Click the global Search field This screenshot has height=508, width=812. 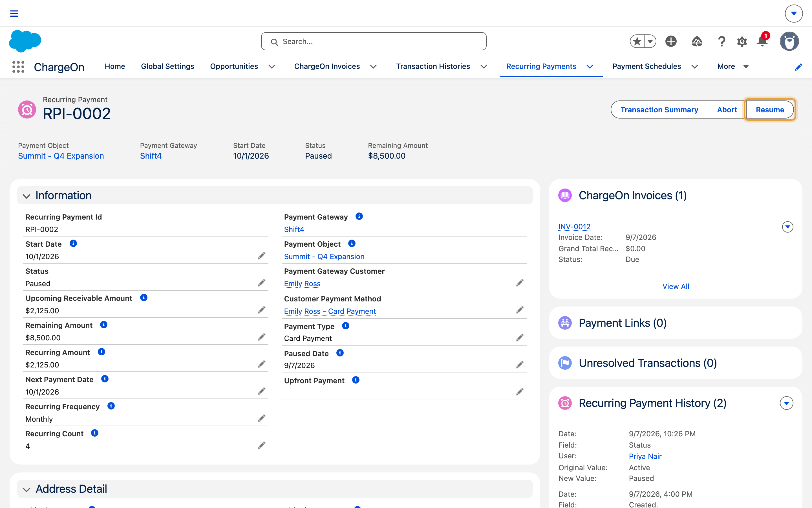coord(374,41)
